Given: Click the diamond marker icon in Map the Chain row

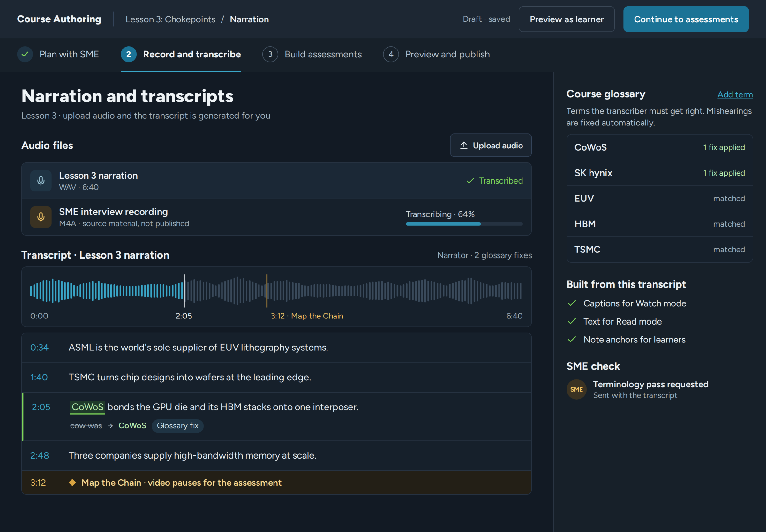Looking at the screenshot, I should tap(72, 483).
